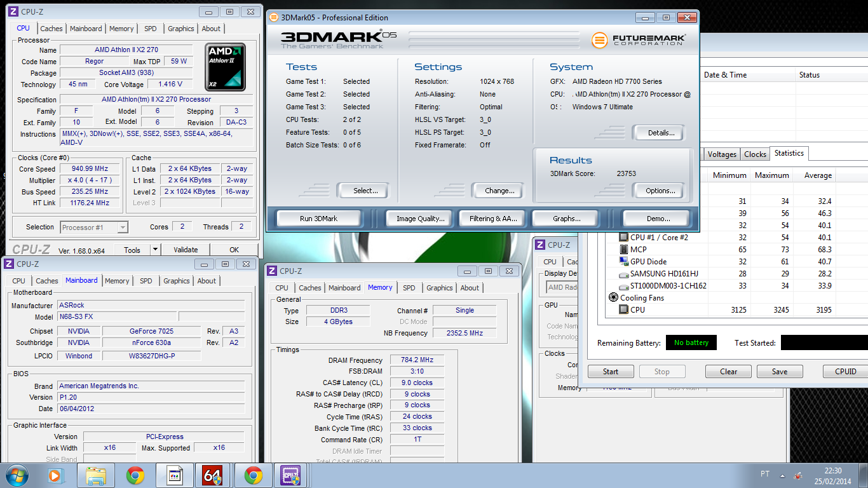The width and height of the screenshot is (868, 488).
Task: Click the CPU fan row chip icon
Action: pos(624,309)
